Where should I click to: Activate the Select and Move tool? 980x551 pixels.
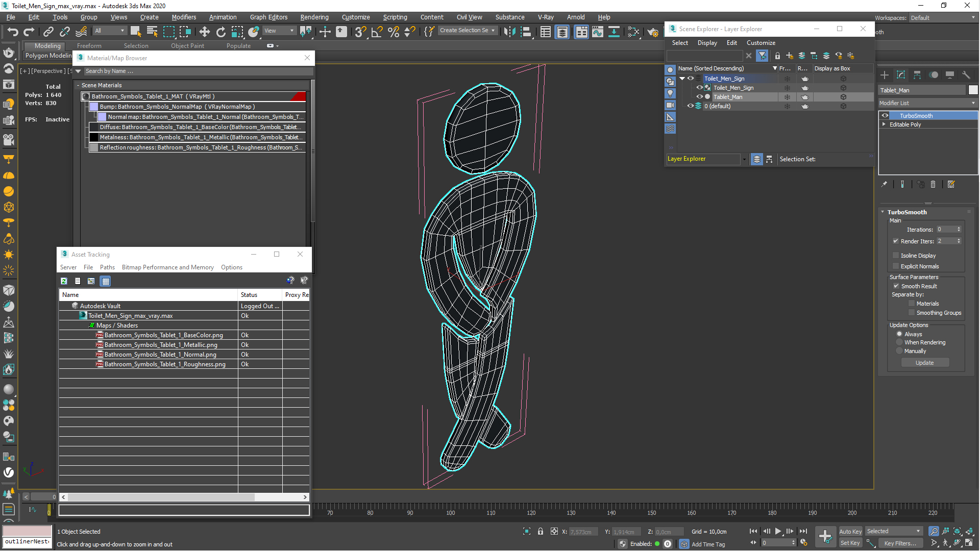pyautogui.click(x=204, y=32)
